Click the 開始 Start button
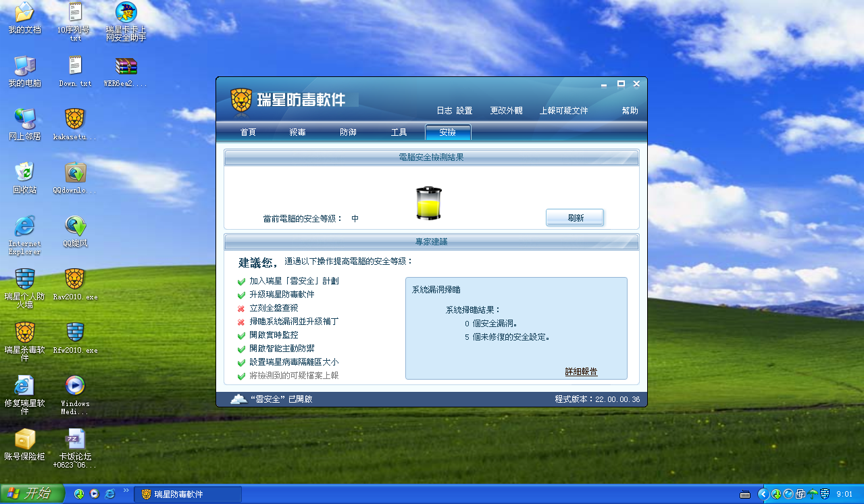Viewport: 864px width, 504px height. point(32,494)
